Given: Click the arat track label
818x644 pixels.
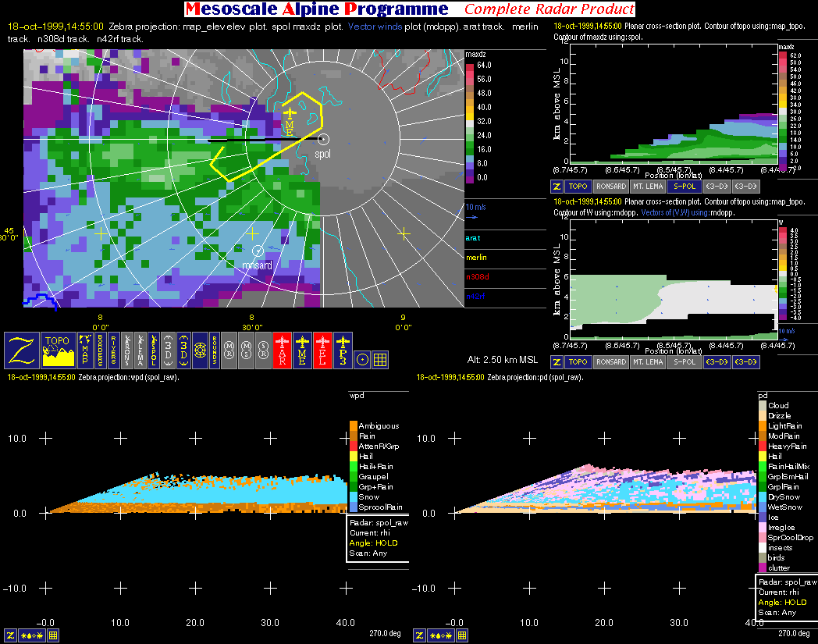Looking at the screenshot, I should coord(473,238).
